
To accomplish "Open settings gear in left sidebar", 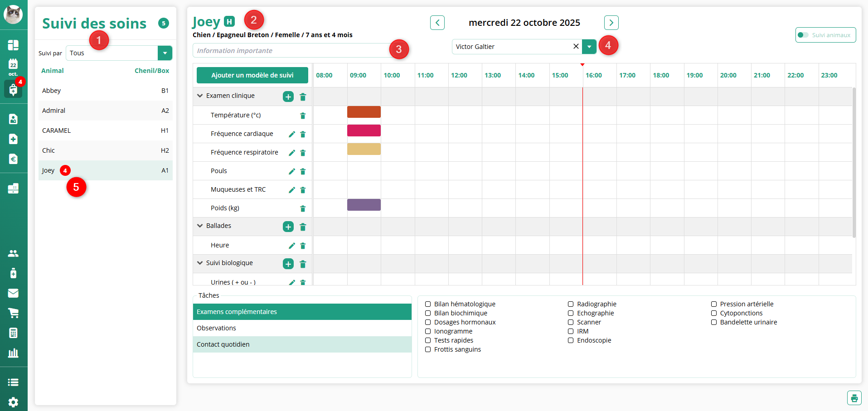I will (x=13, y=402).
